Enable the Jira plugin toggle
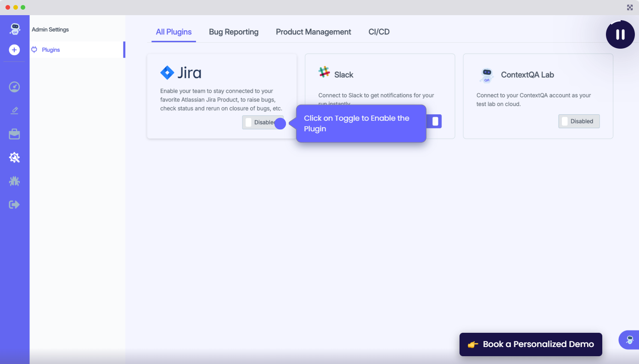This screenshot has width=639, height=364. click(263, 123)
